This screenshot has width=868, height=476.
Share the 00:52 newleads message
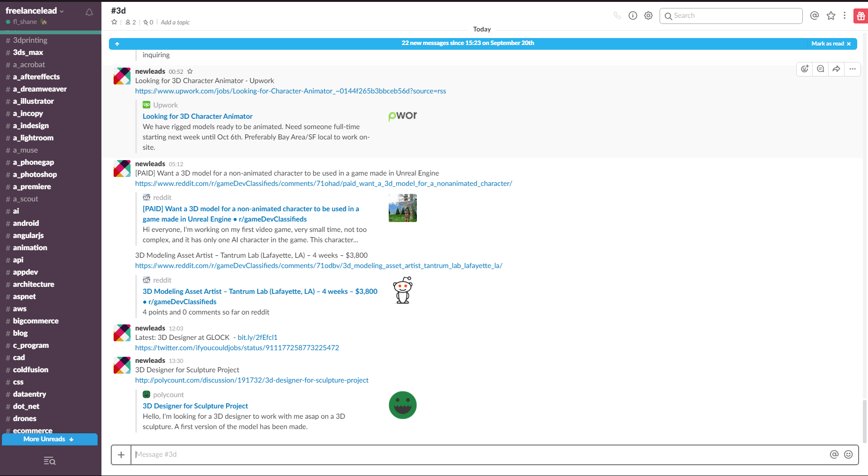pyautogui.click(x=837, y=69)
